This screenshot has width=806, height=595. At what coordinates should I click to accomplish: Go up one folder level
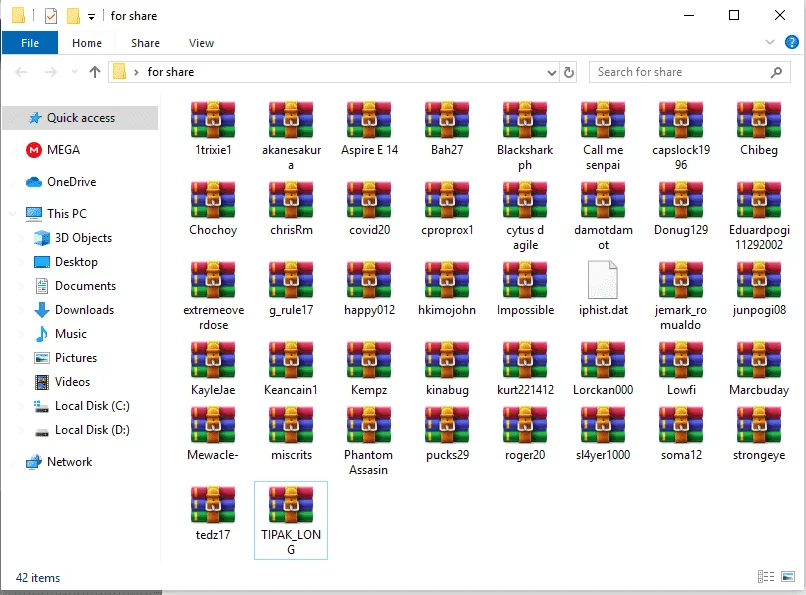pyautogui.click(x=95, y=72)
